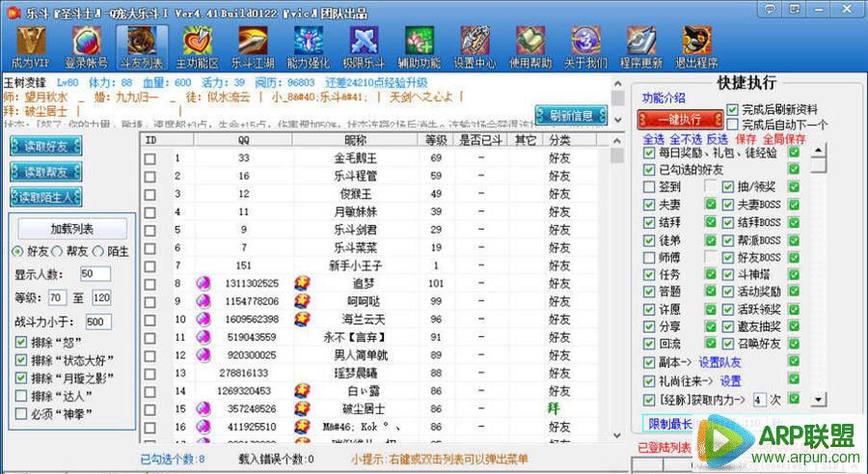Screen dimensions: 868x474
Task: Click the 刷新信息 button
Action: 571,115
